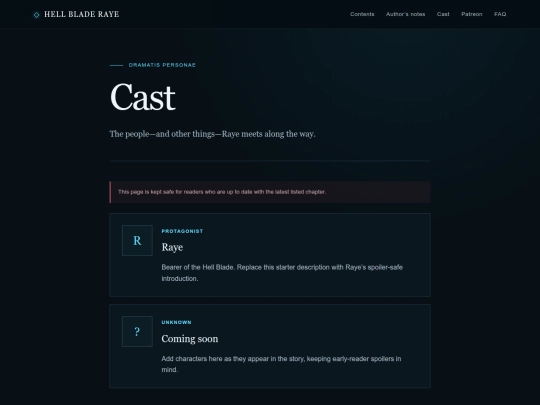Click the subtitle about people Raye meets

(x=212, y=134)
